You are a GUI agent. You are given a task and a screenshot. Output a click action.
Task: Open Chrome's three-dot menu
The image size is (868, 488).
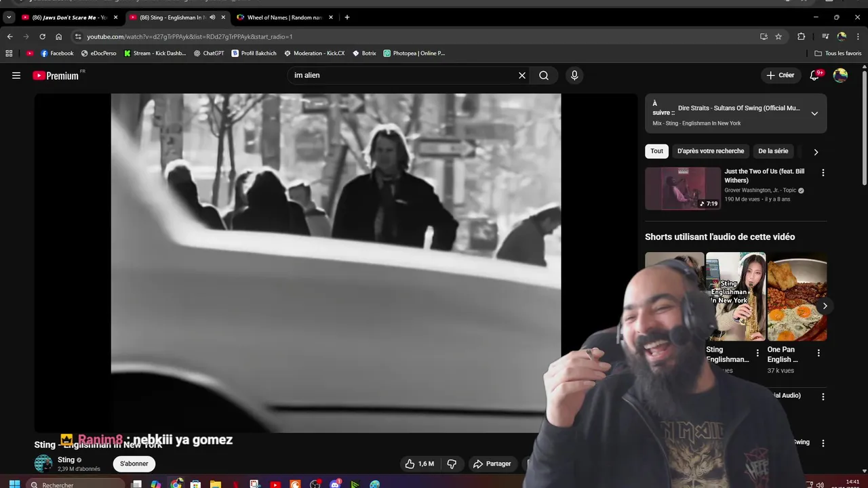coord(857,37)
